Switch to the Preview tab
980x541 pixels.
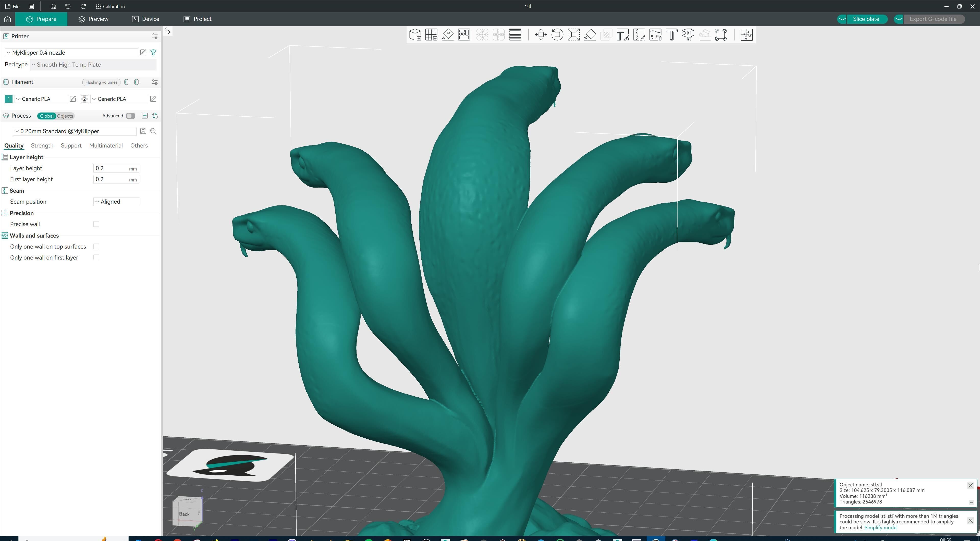[x=93, y=19]
